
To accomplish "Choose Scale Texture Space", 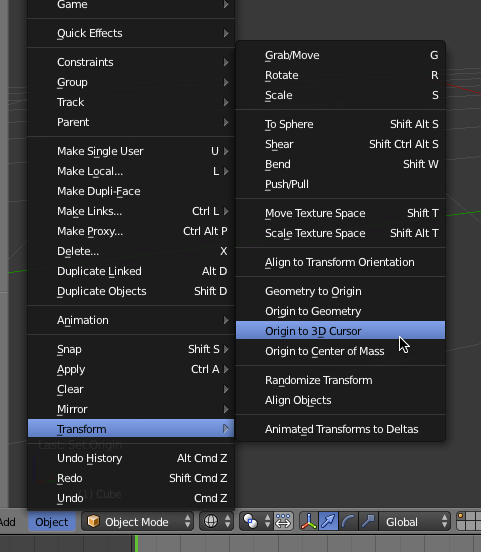I will click(341, 233).
